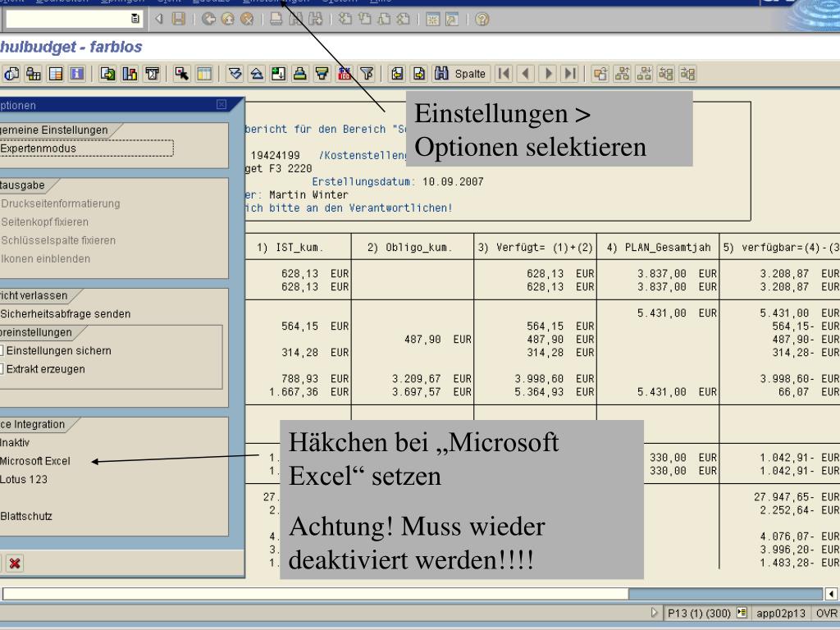Click red X cancel button in Optionen dialog
The image size is (840, 630).
tap(15, 563)
